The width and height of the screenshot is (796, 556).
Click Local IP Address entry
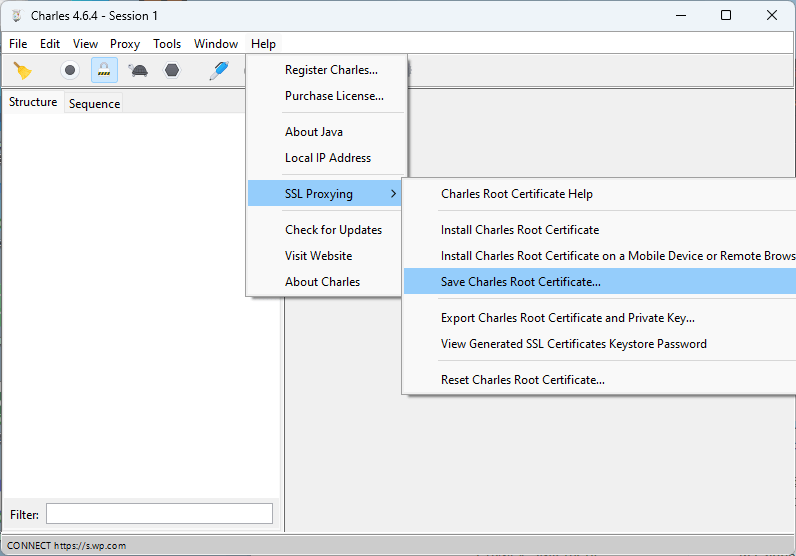[x=327, y=157]
